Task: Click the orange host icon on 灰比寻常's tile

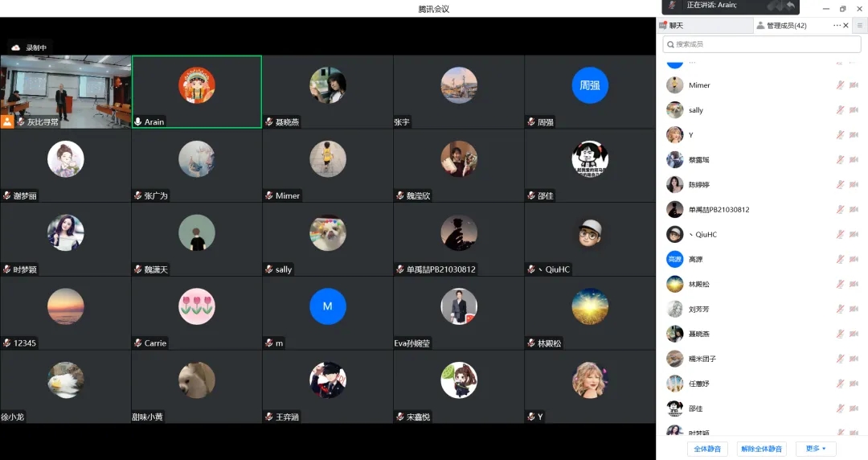Action: 7,121
